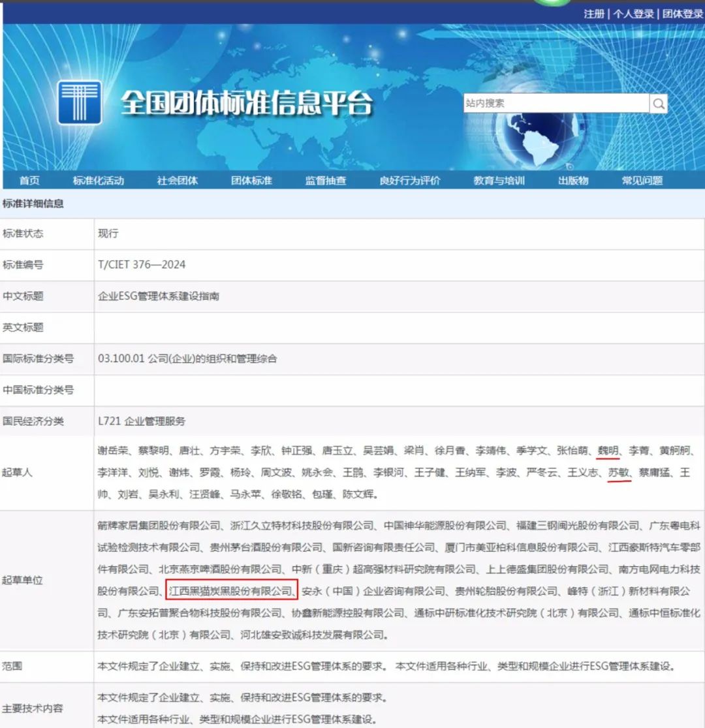Open the 监督抽查 menu item
The height and width of the screenshot is (728, 705).
click(x=326, y=181)
